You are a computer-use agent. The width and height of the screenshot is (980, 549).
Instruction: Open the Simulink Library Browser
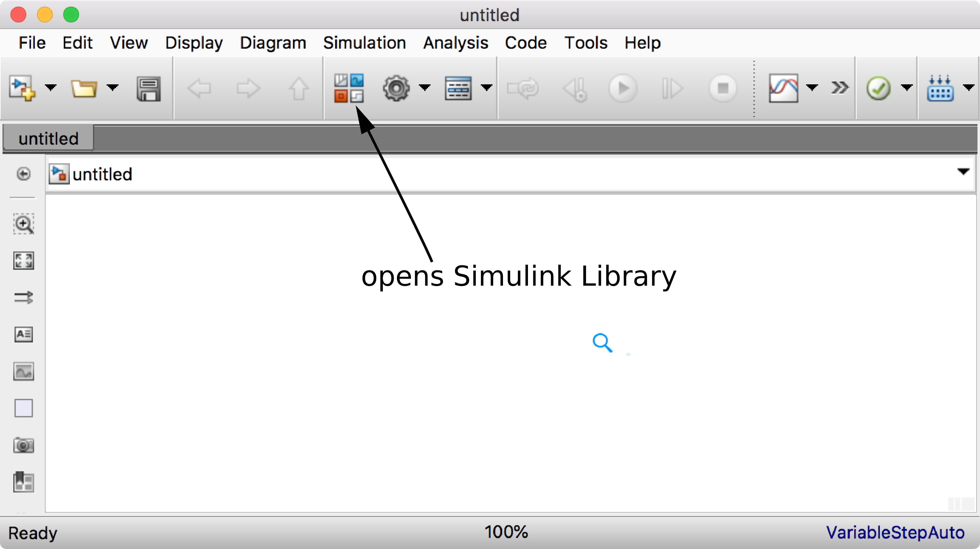[x=349, y=88]
